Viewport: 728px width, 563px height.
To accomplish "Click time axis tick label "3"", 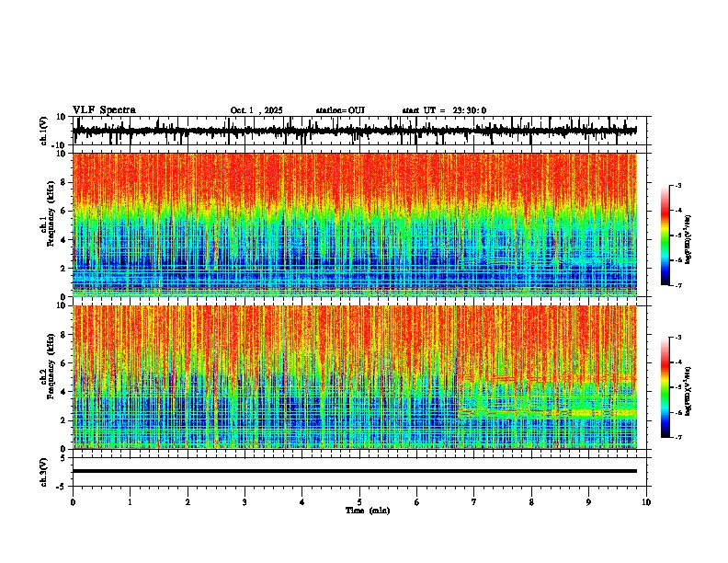I will (x=245, y=502).
